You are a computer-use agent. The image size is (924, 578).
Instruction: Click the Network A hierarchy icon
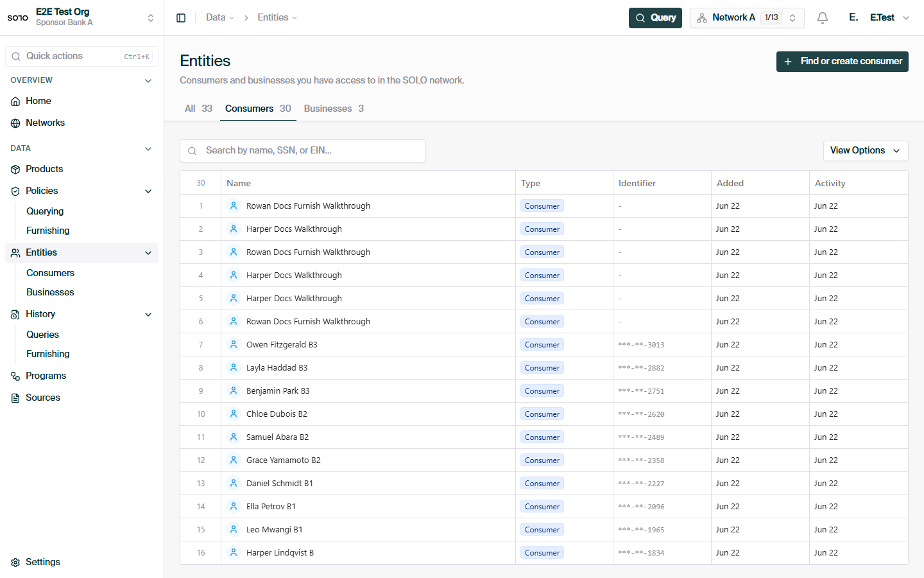(x=702, y=18)
